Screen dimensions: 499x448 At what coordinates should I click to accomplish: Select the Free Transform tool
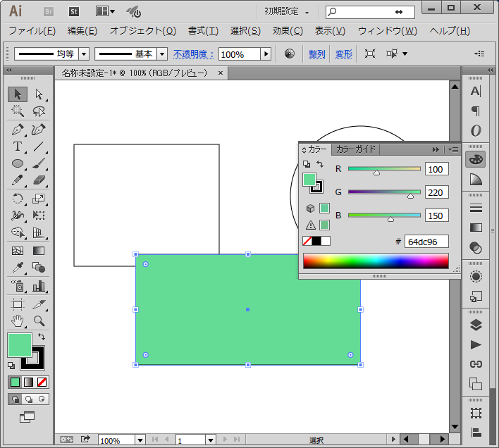click(39, 216)
